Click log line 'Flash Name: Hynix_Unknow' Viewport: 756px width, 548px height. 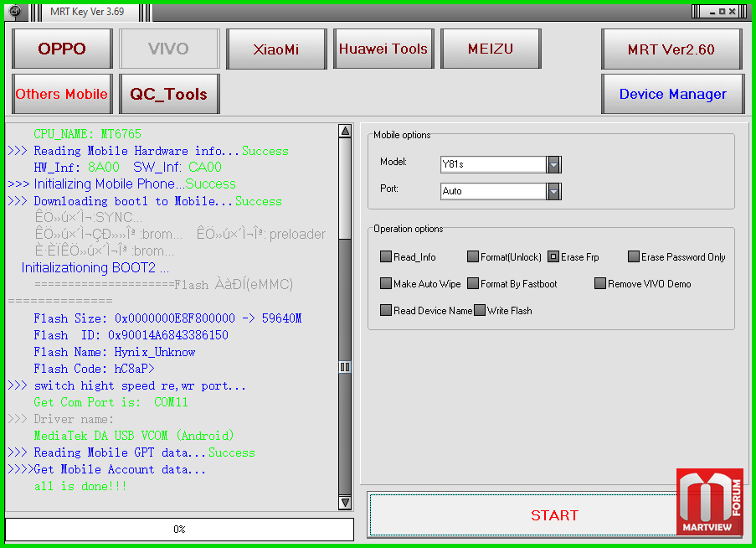pyautogui.click(x=114, y=352)
